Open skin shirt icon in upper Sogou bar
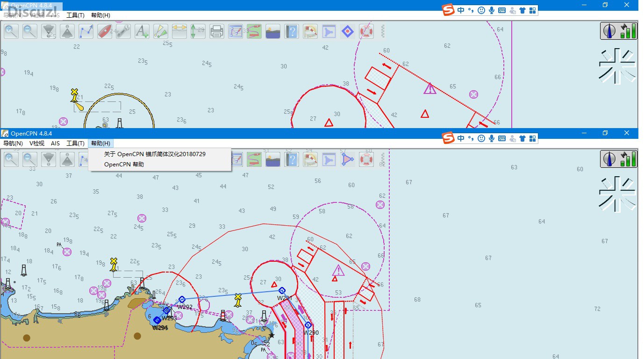Screen dimensions: 644x359 point(522,10)
